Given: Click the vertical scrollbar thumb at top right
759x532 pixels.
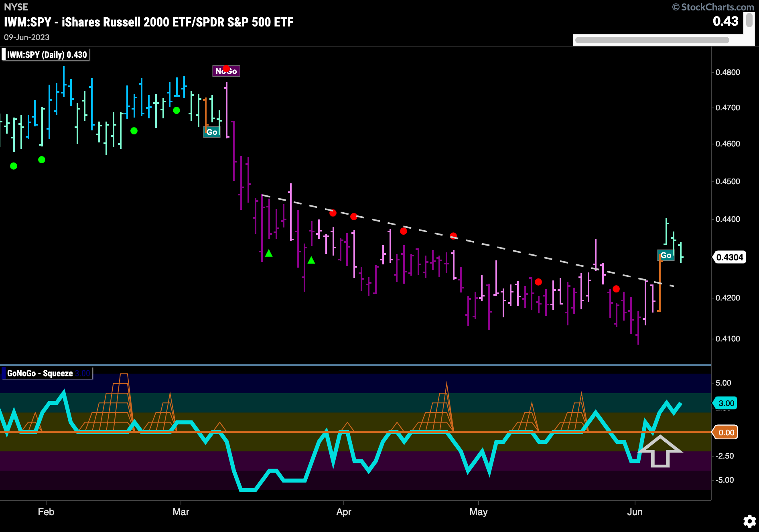Looking at the screenshot, I should tap(749, 20).
